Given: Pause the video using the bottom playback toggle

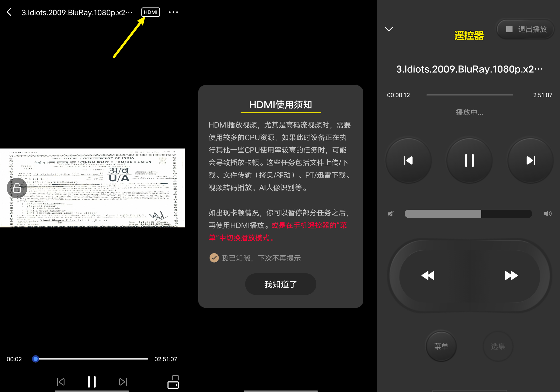Looking at the screenshot, I should tap(92, 382).
